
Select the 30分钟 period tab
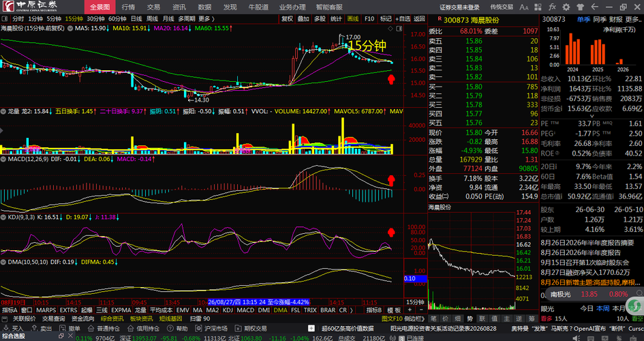(x=95, y=19)
